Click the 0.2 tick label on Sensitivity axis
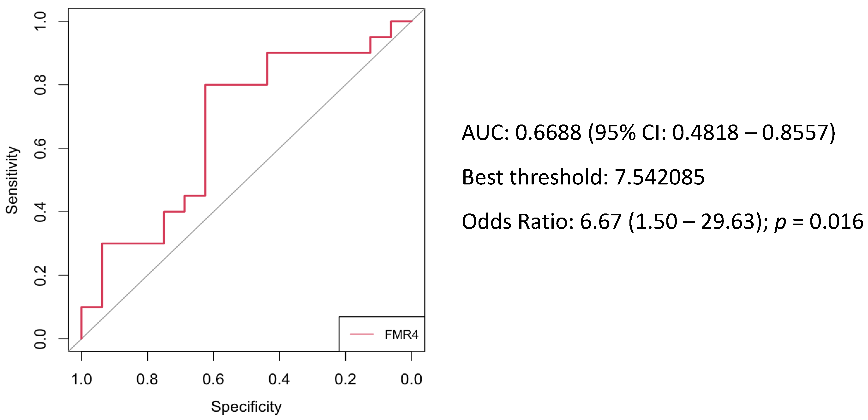This screenshot has height=420, width=868. point(40,275)
